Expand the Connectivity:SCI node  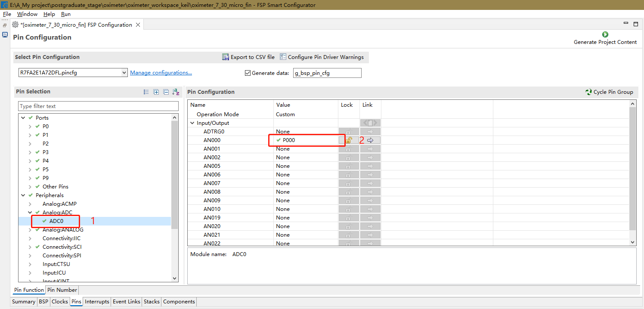pos(30,247)
